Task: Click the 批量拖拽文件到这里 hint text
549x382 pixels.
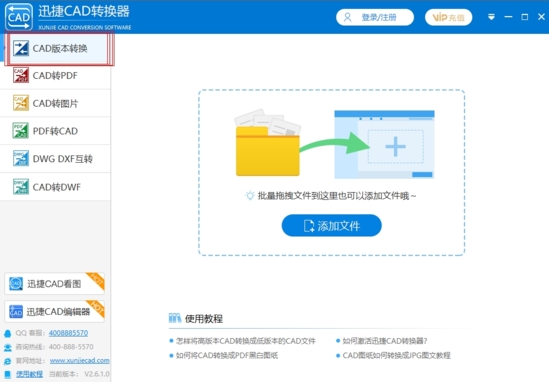Action: point(337,196)
